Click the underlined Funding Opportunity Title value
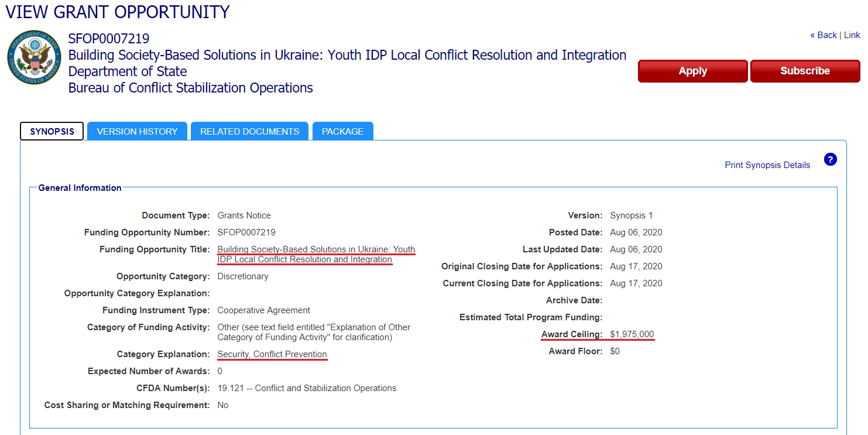This screenshot has height=435, width=868. coord(315,254)
